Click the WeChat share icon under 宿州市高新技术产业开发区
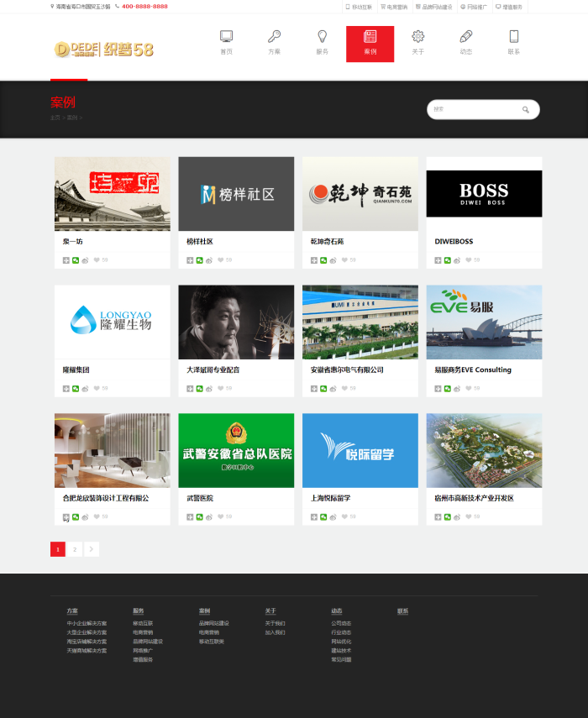Screen dimensions: 588x718 [x=448, y=516]
